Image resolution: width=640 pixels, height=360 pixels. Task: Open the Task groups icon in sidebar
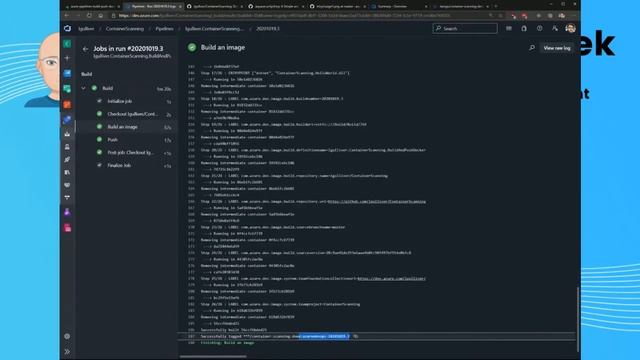coord(67,185)
